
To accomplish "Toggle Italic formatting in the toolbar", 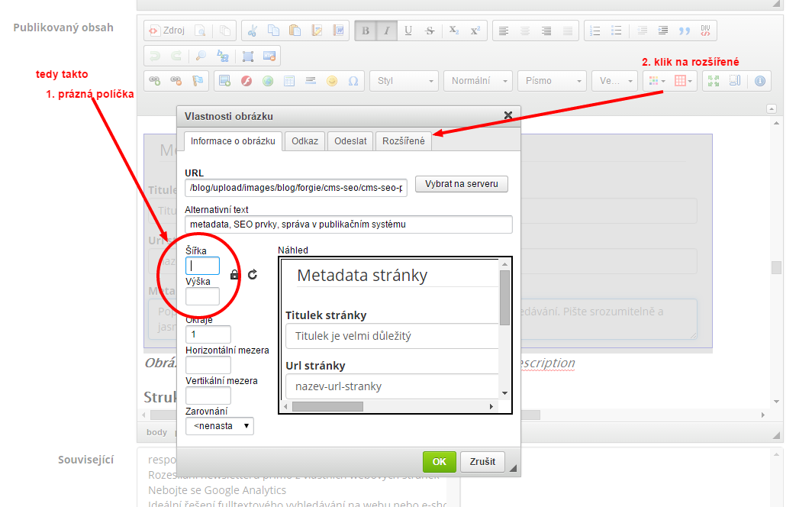I will point(387,31).
